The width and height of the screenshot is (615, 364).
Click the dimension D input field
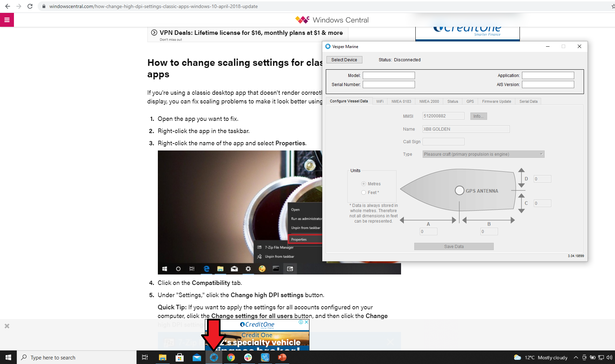[542, 179]
